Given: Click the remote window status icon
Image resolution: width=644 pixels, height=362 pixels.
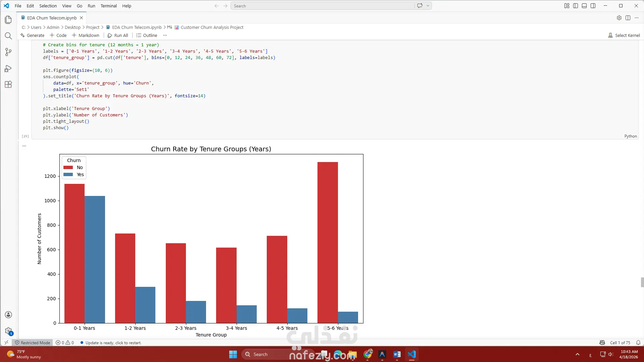Looking at the screenshot, I should point(6,343).
